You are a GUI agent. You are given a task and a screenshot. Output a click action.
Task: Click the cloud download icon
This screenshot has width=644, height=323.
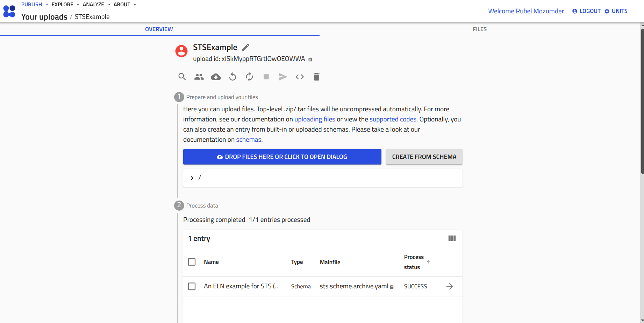click(216, 77)
